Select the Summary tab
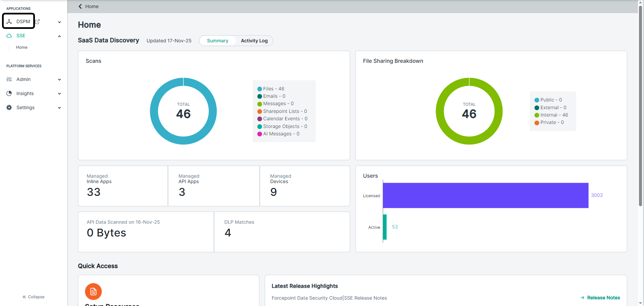This screenshot has height=306, width=644. click(217, 41)
